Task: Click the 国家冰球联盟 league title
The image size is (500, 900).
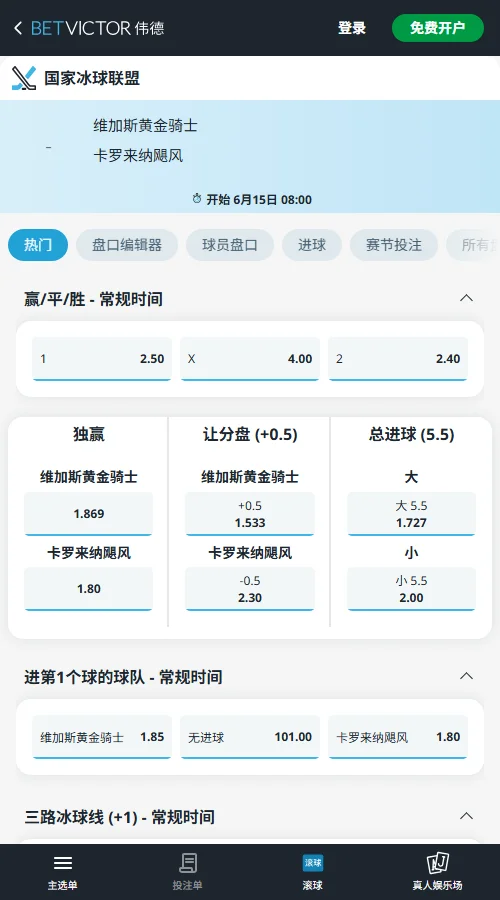Action: click(x=92, y=78)
